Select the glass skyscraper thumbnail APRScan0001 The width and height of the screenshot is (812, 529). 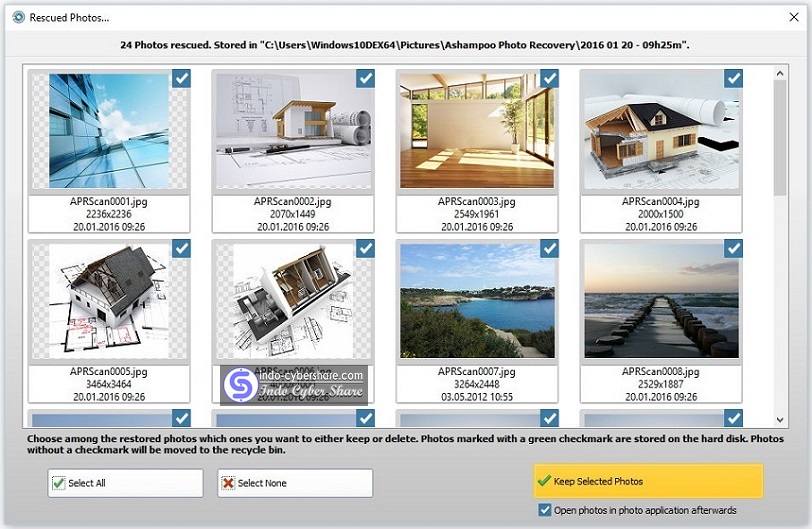click(109, 131)
